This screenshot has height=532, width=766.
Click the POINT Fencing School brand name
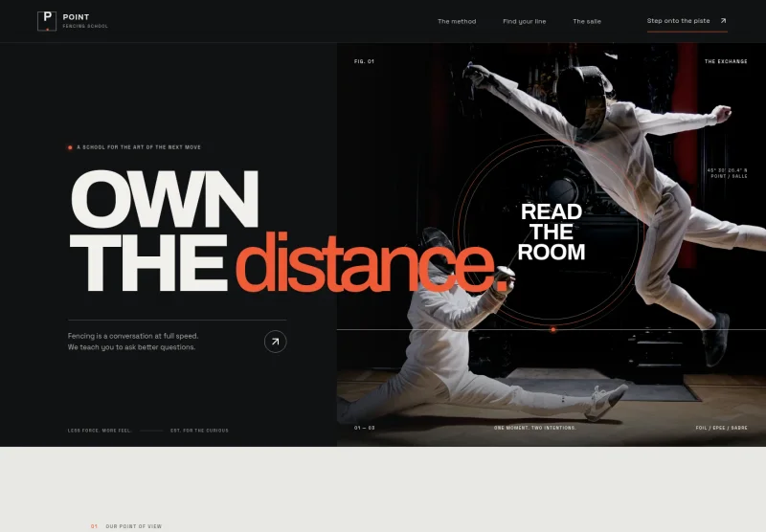coord(85,20)
